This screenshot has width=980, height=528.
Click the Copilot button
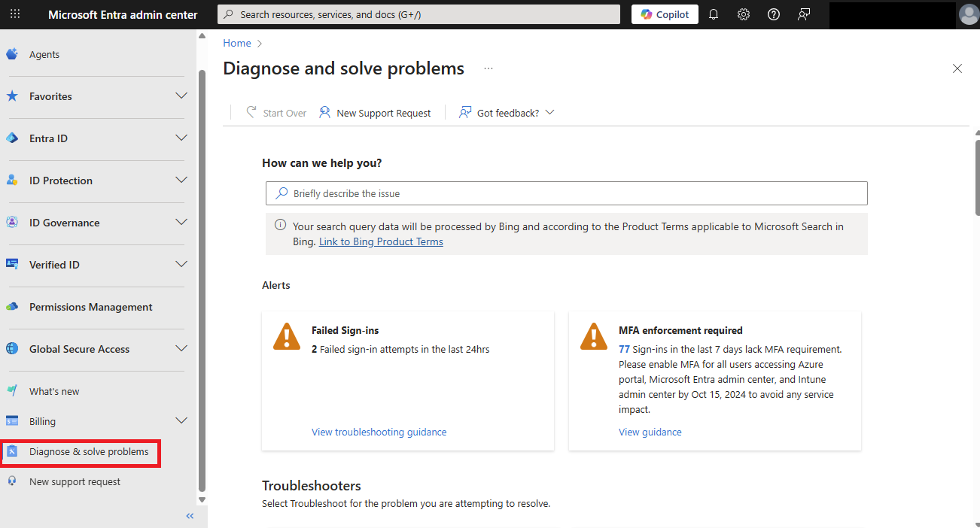coord(665,14)
